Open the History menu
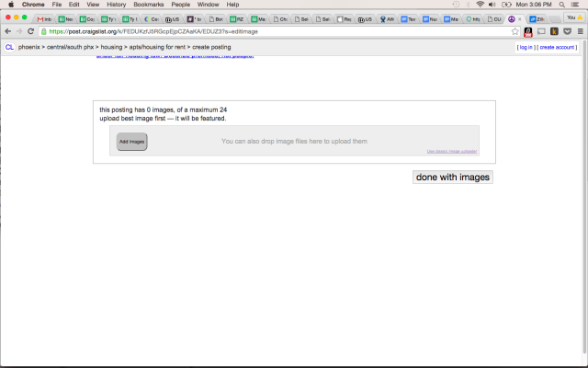The height and width of the screenshot is (368, 588). click(116, 5)
